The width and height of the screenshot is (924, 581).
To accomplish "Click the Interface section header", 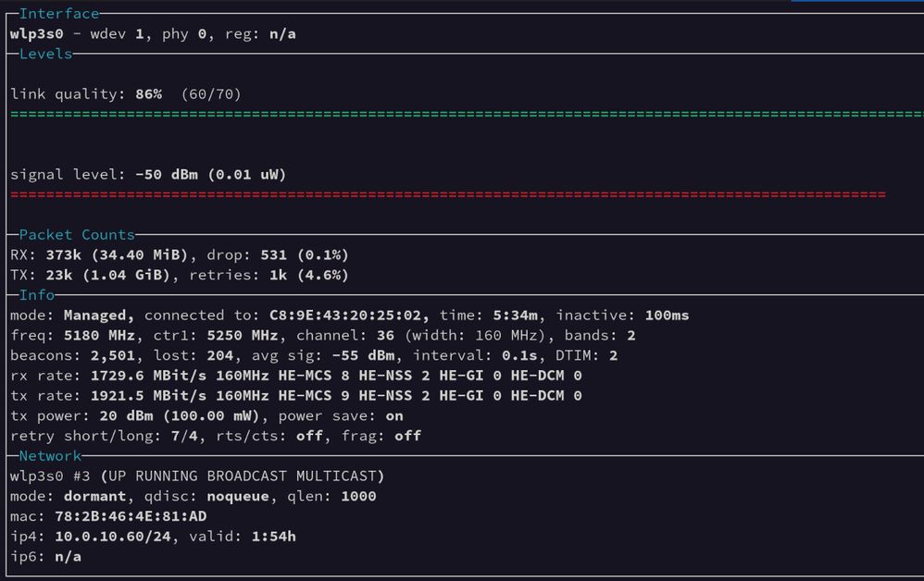I will [58, 14].
